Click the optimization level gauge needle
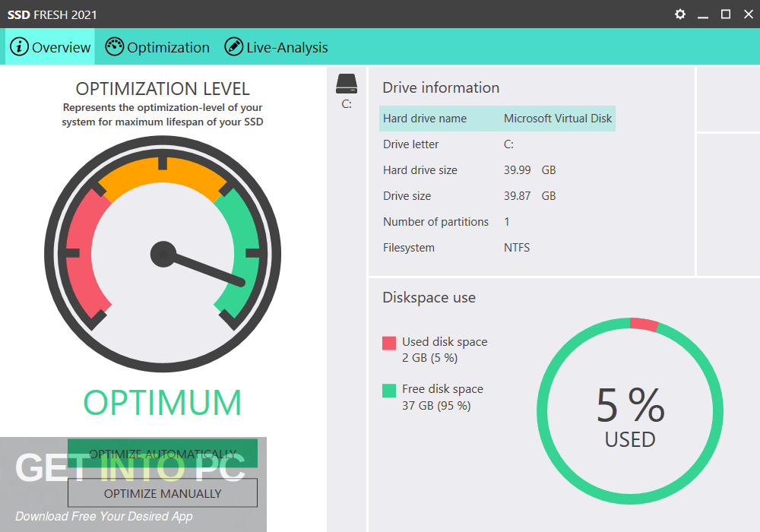 coord(198,265)
